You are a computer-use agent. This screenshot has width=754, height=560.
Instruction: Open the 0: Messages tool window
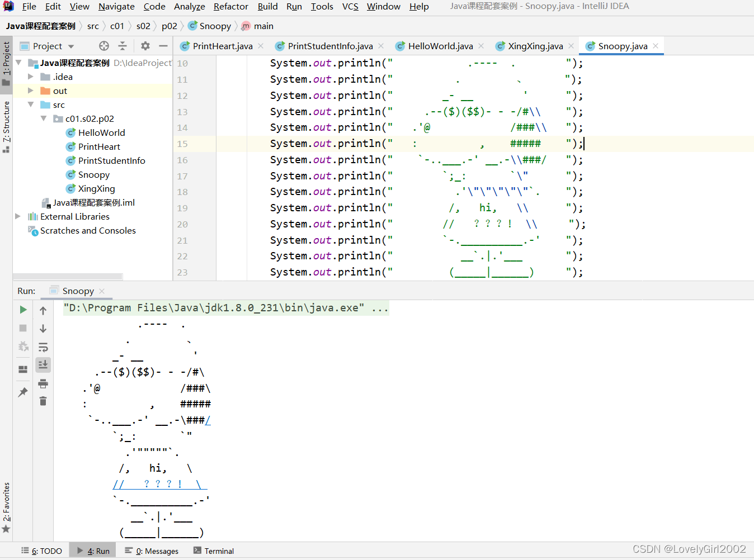(152, 550)
